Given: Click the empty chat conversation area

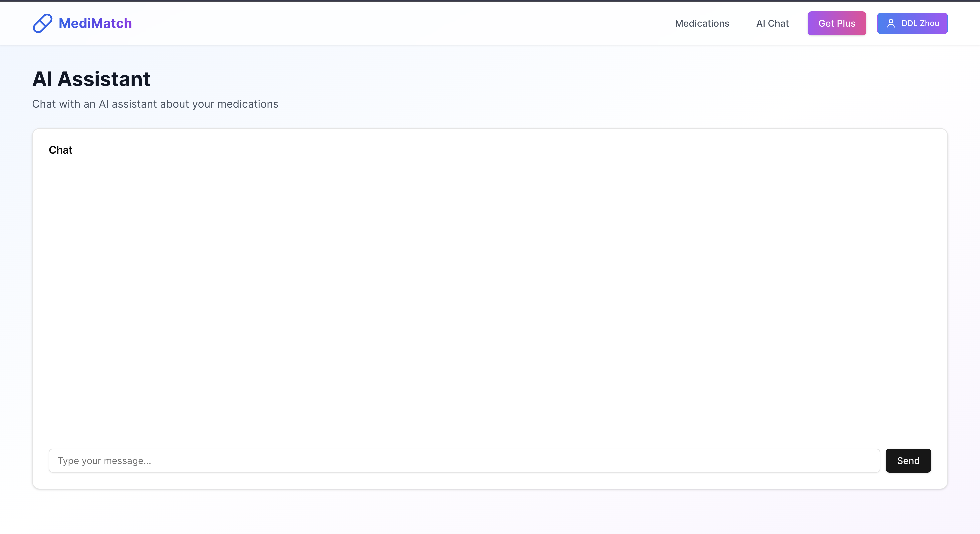Looking at the screenshot, I should click(490, 297).
